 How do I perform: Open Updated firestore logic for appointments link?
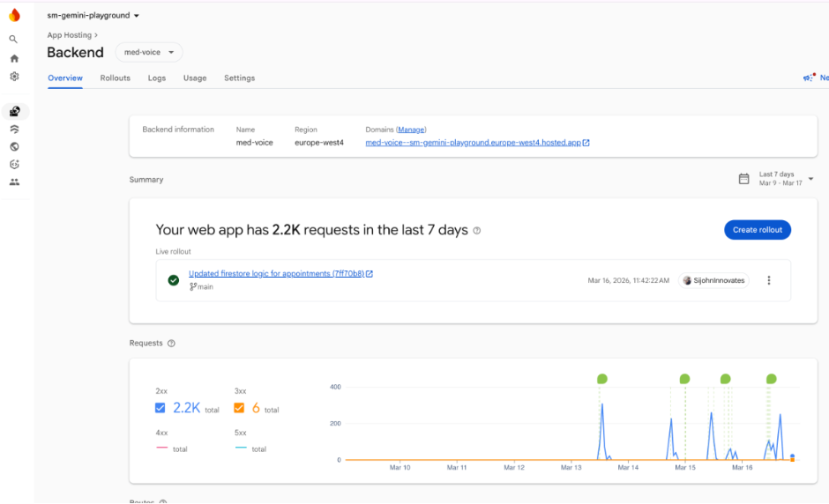pos(277,274)
